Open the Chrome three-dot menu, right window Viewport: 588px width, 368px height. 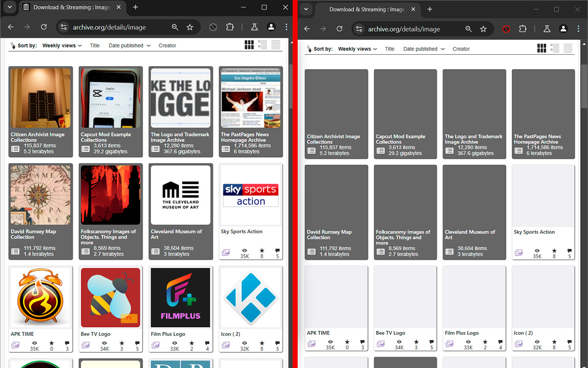tap(578, 29)
